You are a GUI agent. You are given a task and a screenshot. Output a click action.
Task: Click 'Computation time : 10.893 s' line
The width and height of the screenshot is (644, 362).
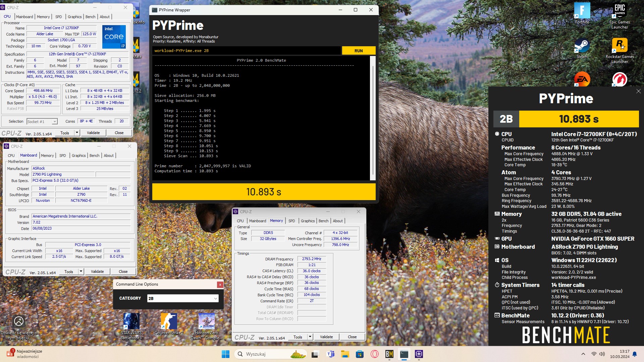pyautogui.click(x=186, y=171)
